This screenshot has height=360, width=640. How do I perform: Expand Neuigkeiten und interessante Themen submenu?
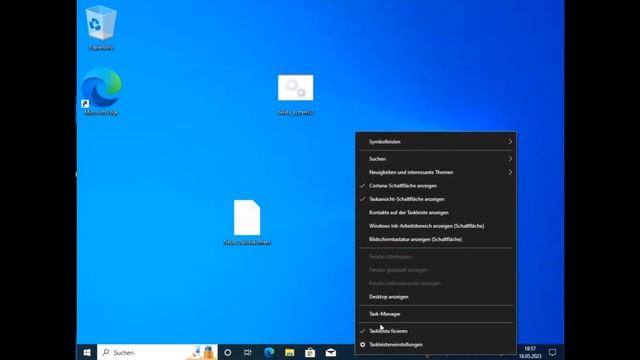436,172
